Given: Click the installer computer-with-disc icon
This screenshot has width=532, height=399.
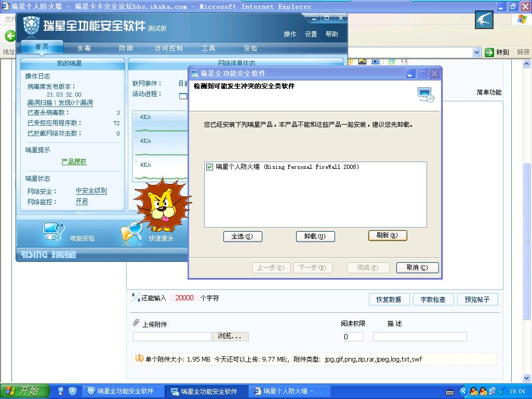Looking at the screenshot, I should click(426, 95).
